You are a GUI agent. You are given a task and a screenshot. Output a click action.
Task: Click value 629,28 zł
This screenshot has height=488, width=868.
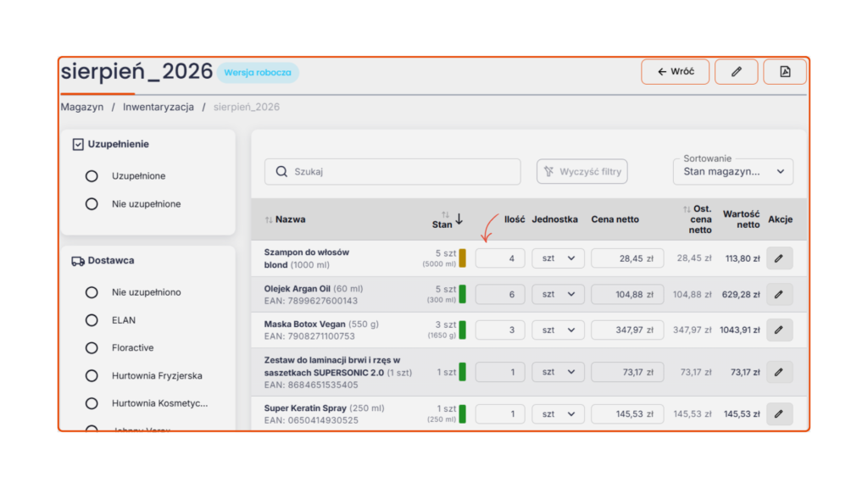741,295
